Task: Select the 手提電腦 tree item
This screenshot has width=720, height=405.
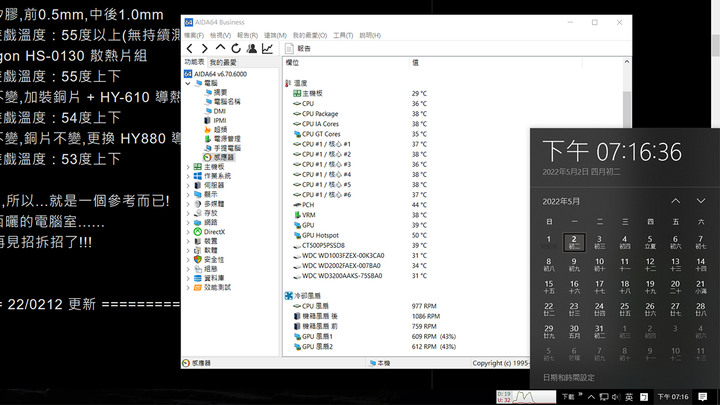Action: [226, 148]
